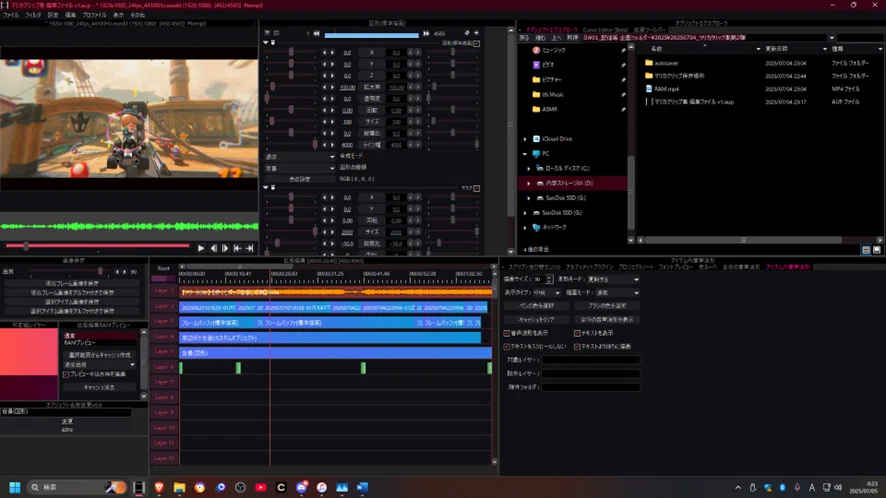
Task: Open the Profile menu
Action: (94, 15)
